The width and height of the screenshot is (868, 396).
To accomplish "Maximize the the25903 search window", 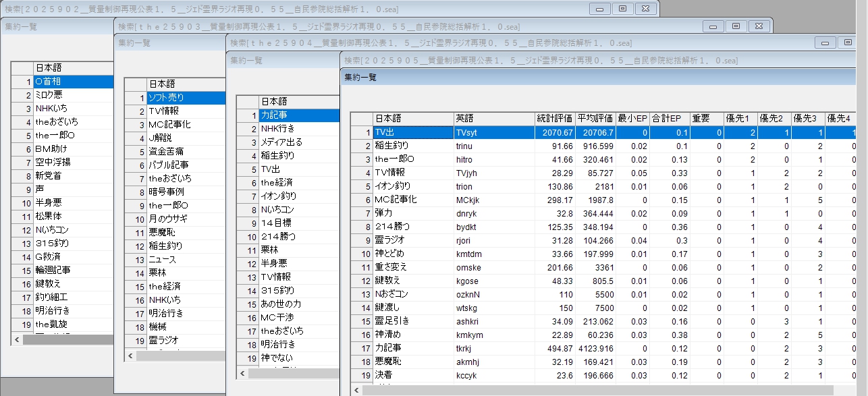I will tap(736, 26).
